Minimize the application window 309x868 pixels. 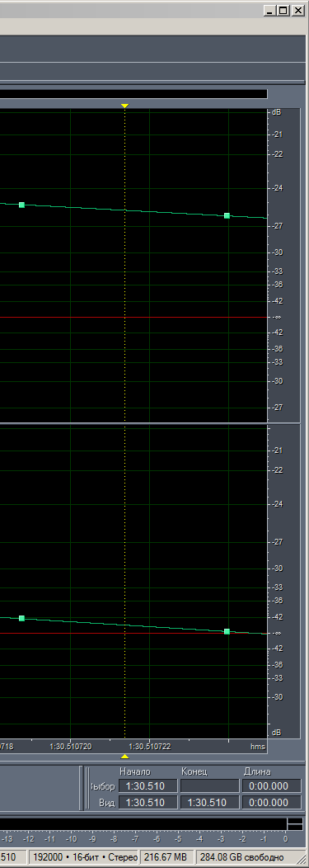tap(269, 10)
